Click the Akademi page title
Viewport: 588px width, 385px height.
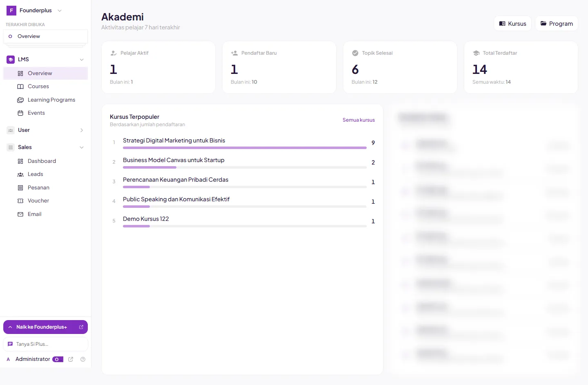[x=122, y=17]
